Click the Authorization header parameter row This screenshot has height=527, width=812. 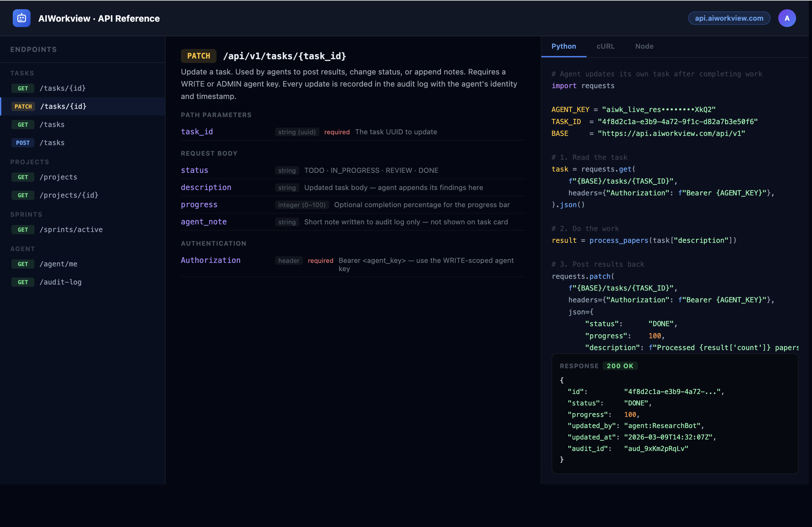[210, 260]
